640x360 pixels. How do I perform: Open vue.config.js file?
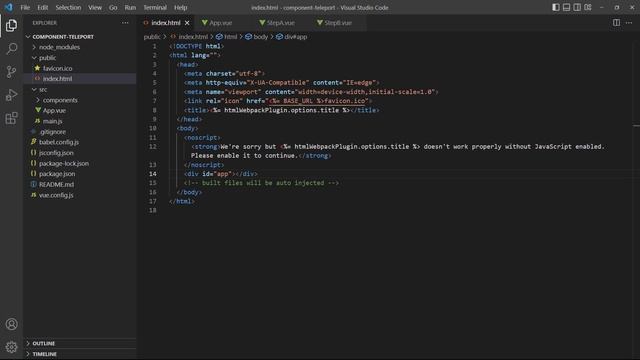coord(56,195)
